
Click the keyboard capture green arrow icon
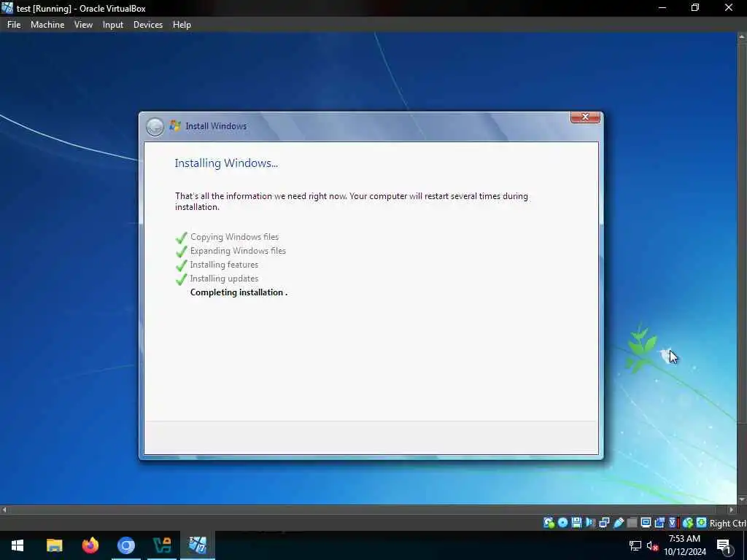coord(701,523)
